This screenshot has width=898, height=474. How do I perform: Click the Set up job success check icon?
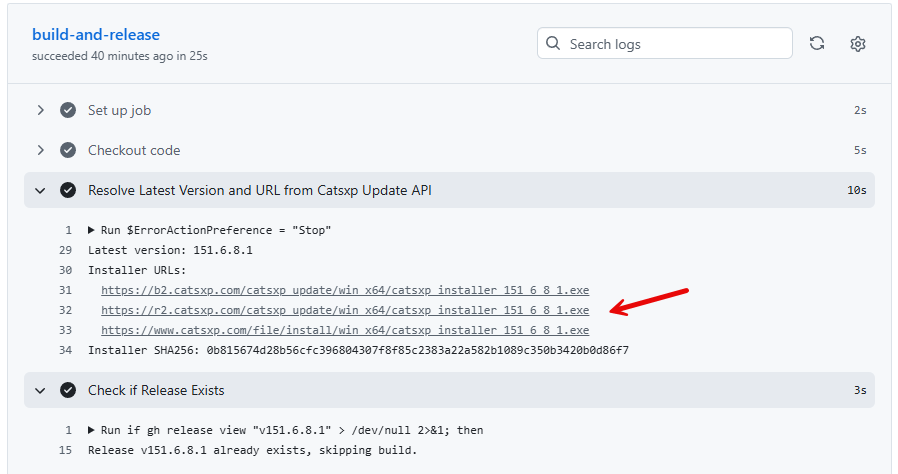[x=68, y=110]
